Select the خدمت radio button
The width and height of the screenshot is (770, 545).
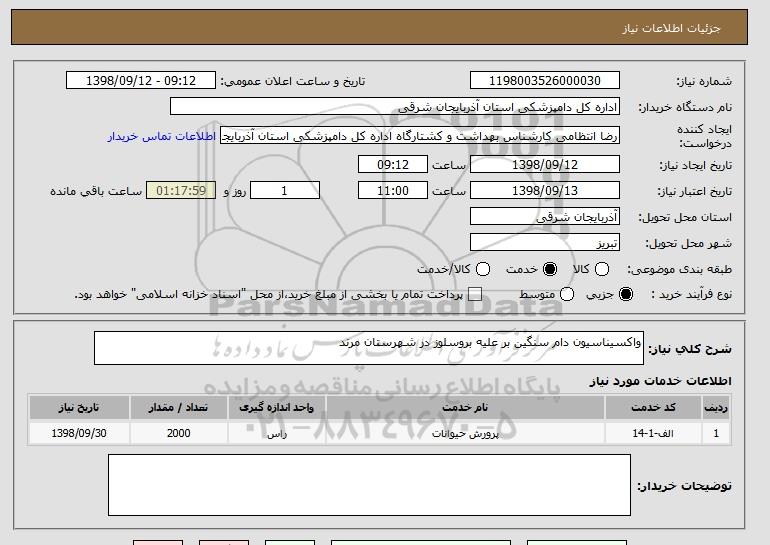550,269
